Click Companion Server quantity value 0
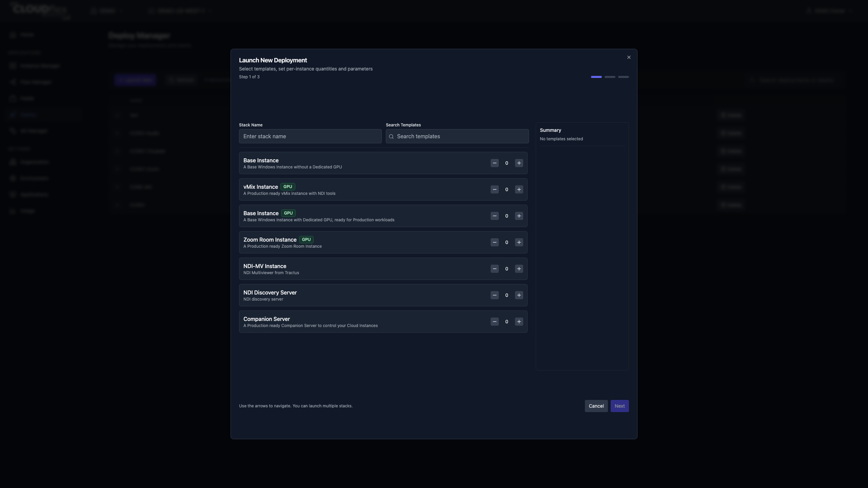868x488 pixels. point(507,322)
